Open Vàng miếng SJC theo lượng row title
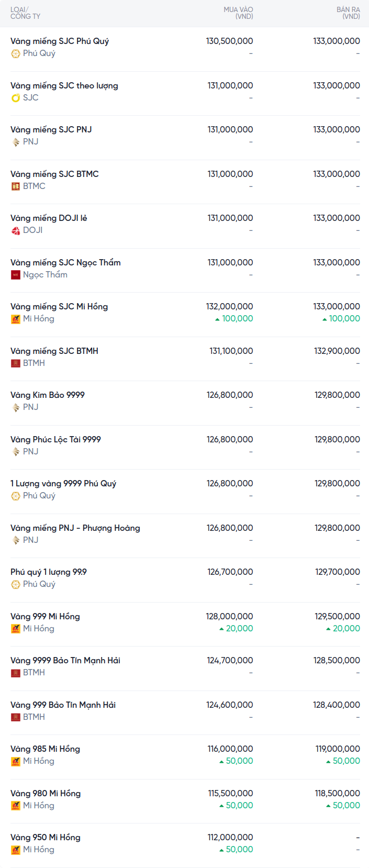This screenshot has height=868, width=369. pos(64,85)
